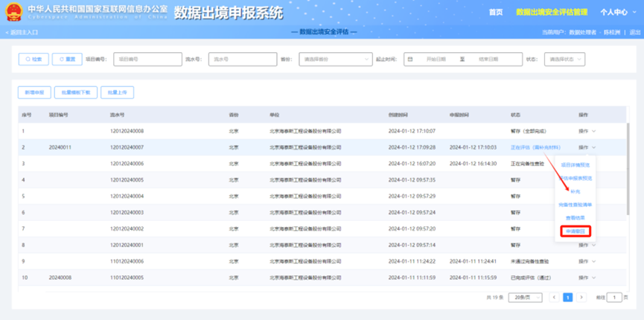Screen dimensions: 644x320
Task: Open the 省份 province dropdown
Action: (336, 59)
